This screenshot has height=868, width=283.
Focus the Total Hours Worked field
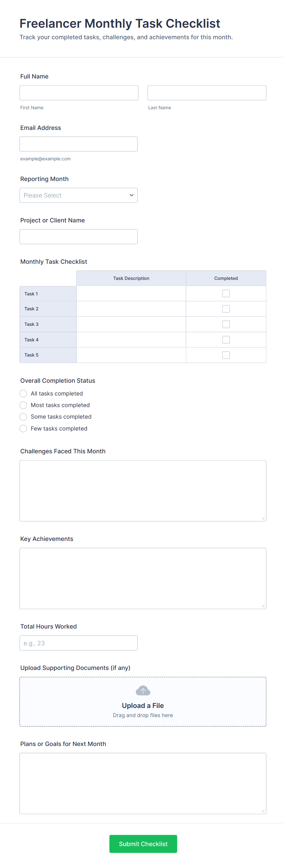pos(78,643)
